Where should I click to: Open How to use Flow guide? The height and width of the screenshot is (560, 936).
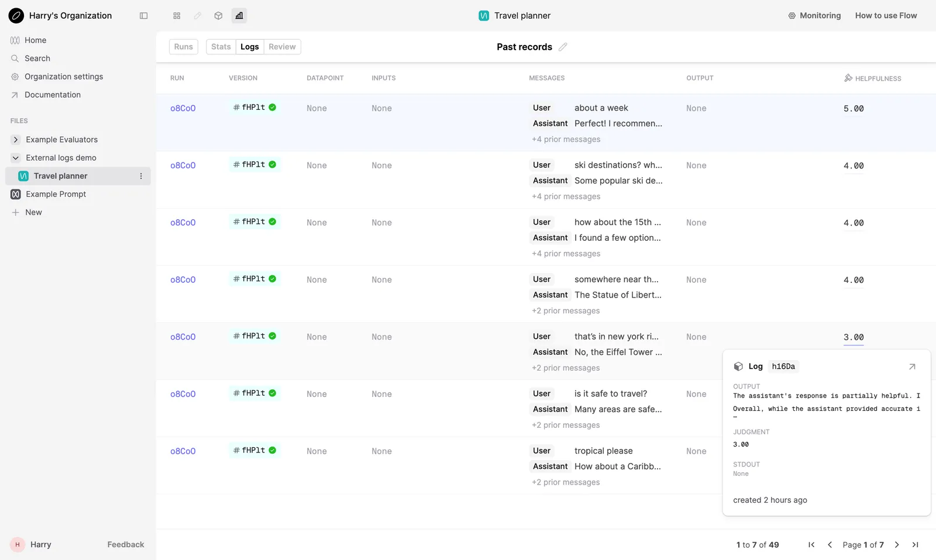pos(886,16)
